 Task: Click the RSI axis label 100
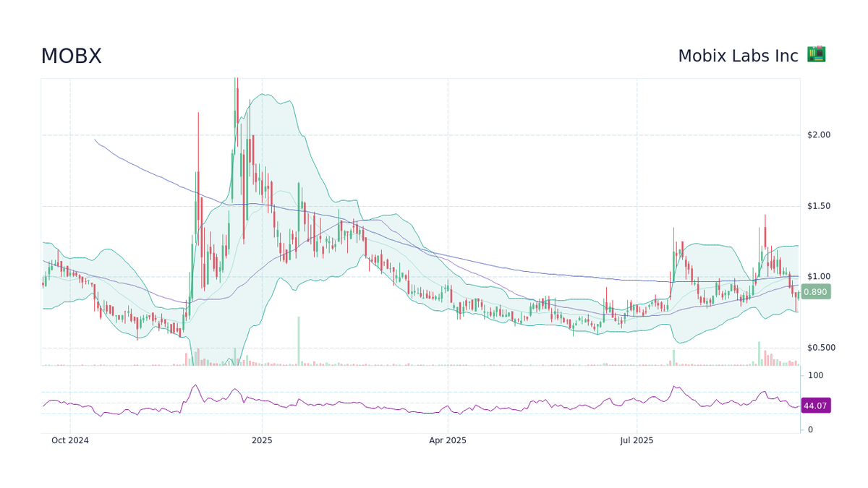point(816,375)
